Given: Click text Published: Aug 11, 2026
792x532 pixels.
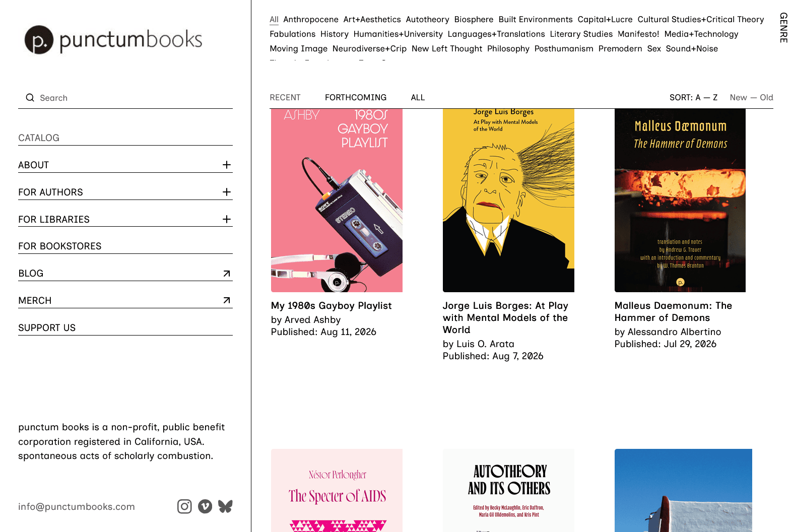Looking at the screenshot, I should tap(323, 332).
